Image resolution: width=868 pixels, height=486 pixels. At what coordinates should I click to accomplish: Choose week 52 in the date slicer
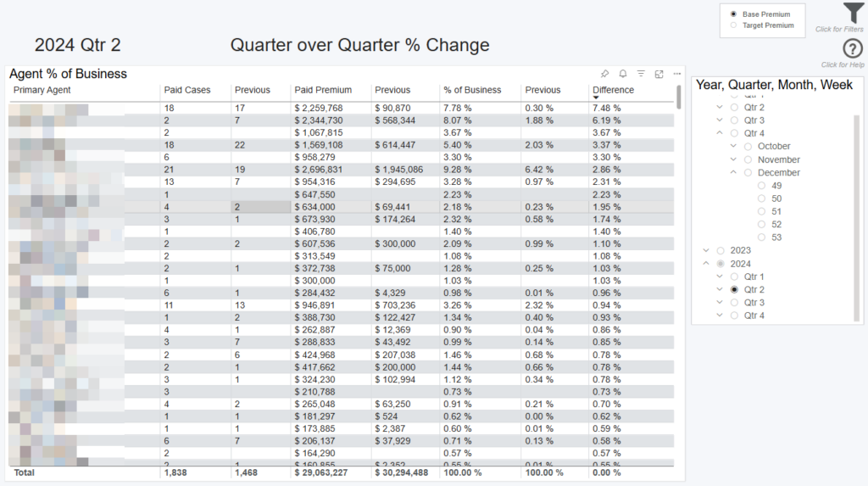click(761, 225)
